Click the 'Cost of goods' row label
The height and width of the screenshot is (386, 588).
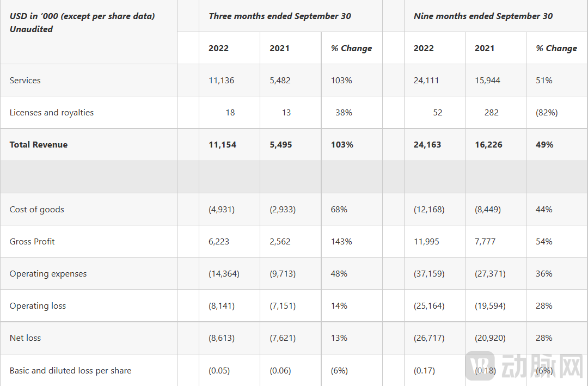pyautogui.click(x=36, y=210)
